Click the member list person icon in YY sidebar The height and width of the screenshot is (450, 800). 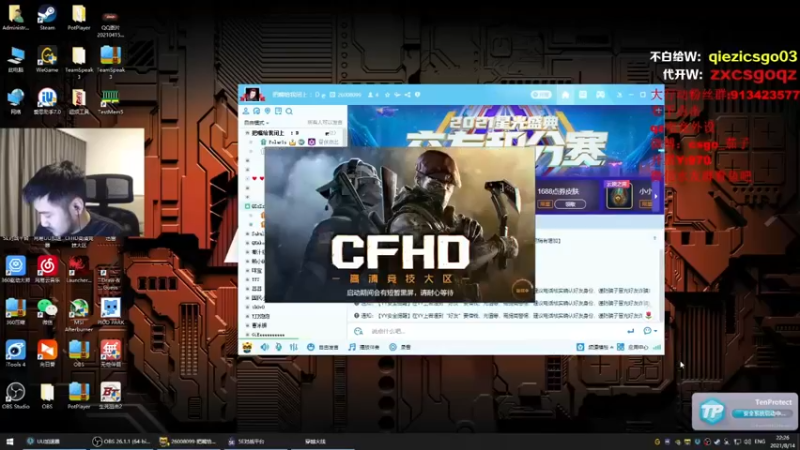pyautogui.click(x=246, y=111)
